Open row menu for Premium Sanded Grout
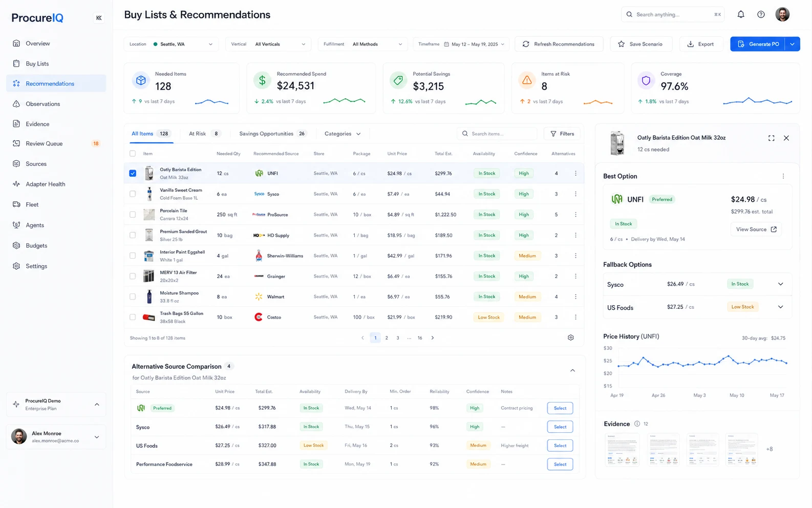This screenshot has width=812, height=508. [x=575, y=236]
